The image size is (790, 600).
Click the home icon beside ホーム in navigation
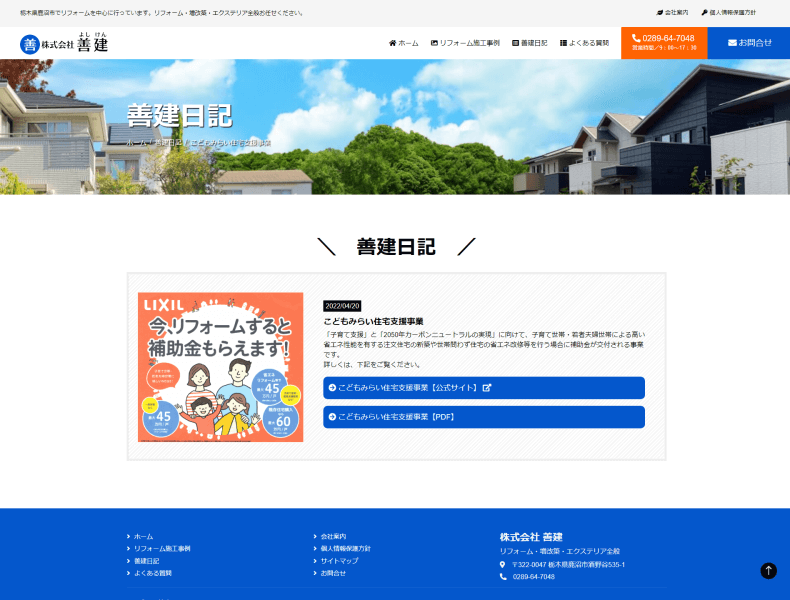coord(392,43)
